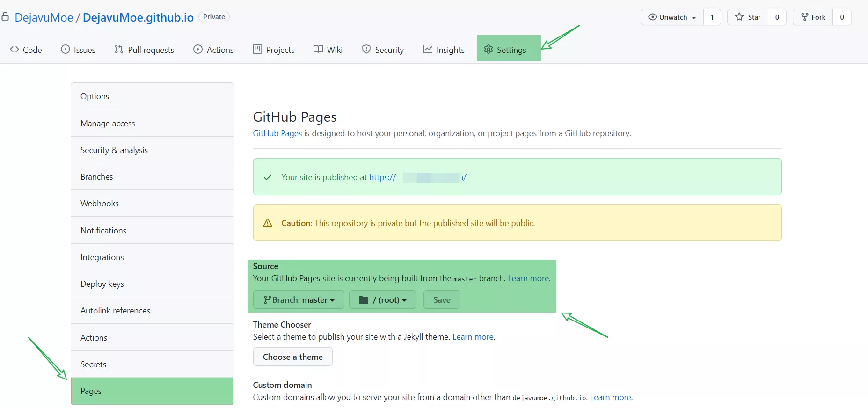Image resolution: width=868 pixels, height=408 pixels.
Task: Fork the repository
Action: pyautogui.click(x=813, y=17)
